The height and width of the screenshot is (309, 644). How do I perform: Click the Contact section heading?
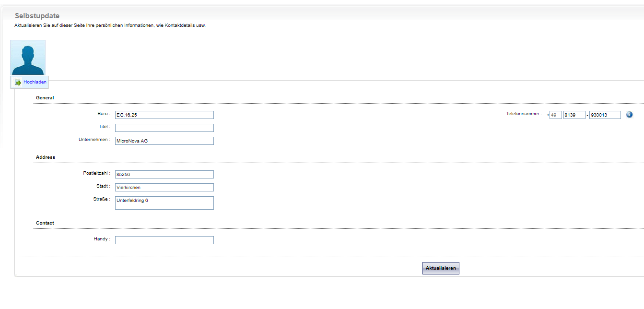pyautogui.click(x=45, y=223)
